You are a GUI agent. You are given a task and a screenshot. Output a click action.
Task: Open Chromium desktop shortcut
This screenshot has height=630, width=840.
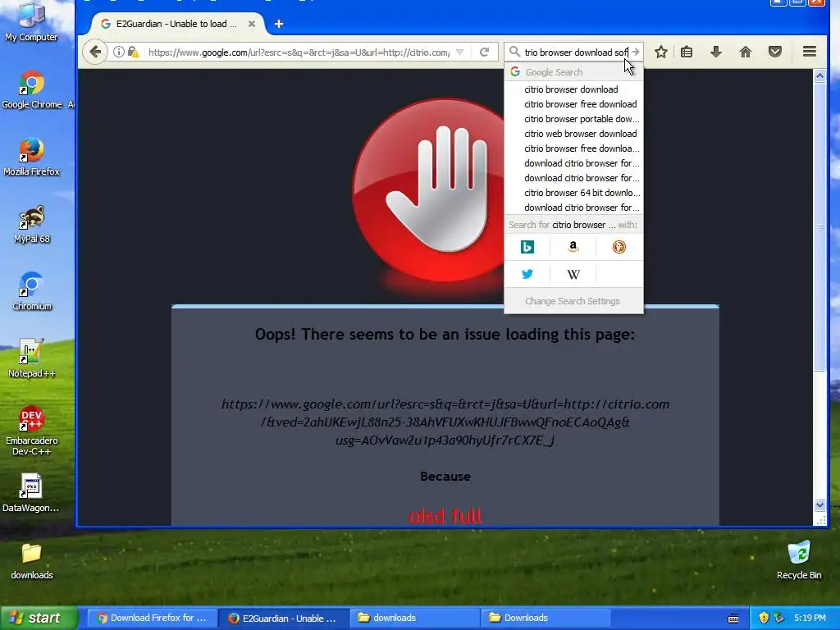(32, 292)
